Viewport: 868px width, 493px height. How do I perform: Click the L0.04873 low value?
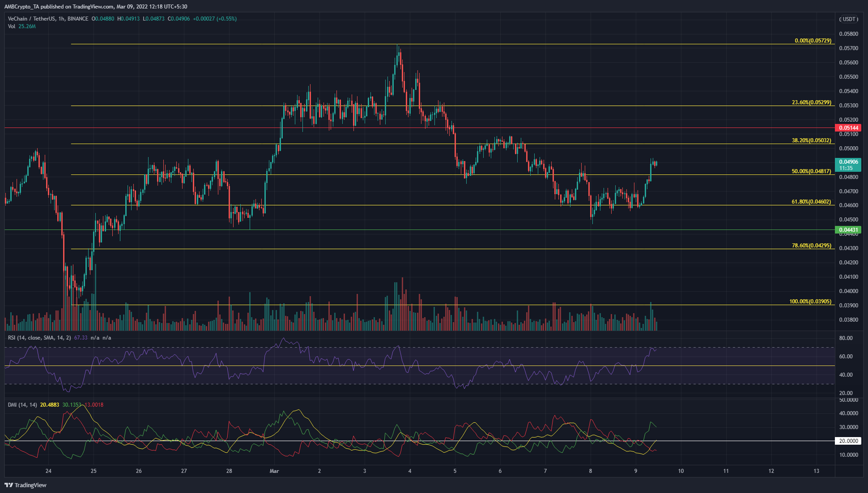point(153,19)
